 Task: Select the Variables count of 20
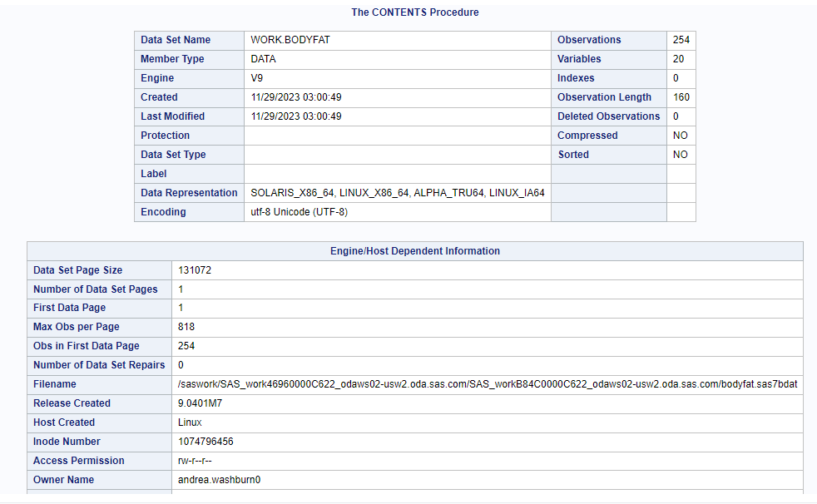[x=679, y=58]
